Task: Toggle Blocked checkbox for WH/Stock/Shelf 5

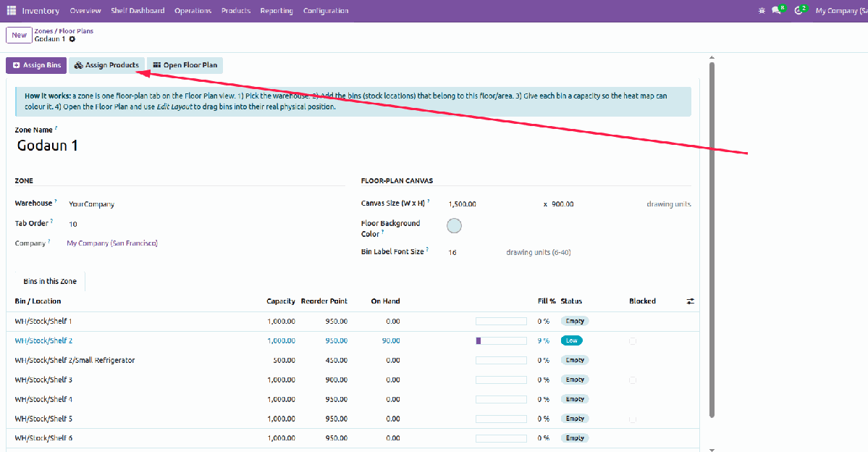Action: click(x=633, y=419)
